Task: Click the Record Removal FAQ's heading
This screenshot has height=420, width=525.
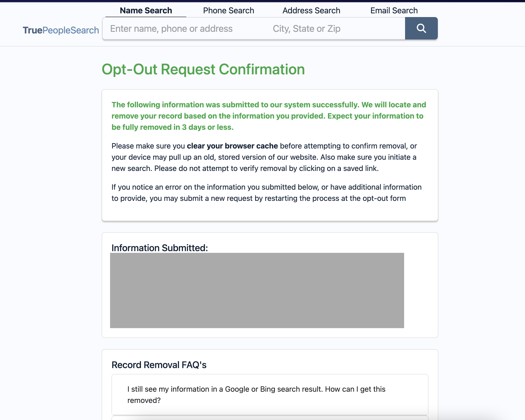Action: click(159, 365)
